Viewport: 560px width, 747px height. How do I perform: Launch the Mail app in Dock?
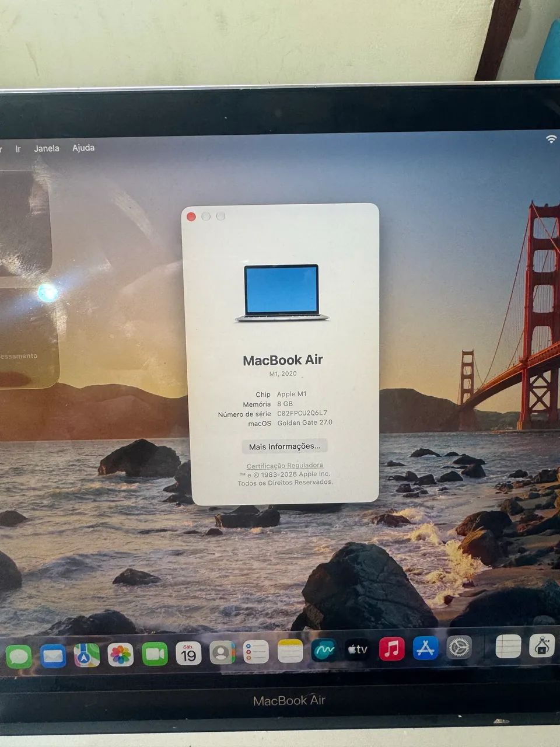point(52,656)
